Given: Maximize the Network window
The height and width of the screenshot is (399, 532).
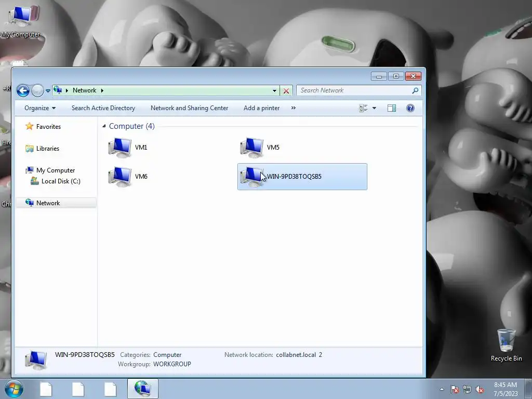Looking at the screenshot, I should point(395,76).
